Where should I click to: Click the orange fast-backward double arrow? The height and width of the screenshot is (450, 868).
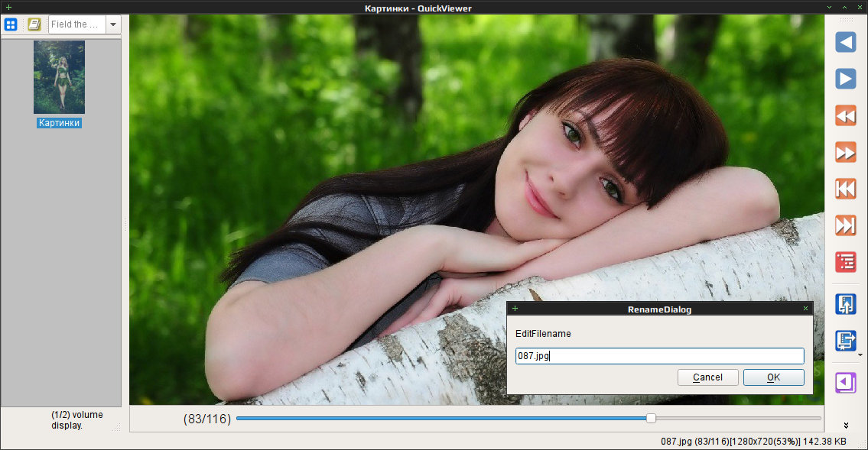click(845, 115)
